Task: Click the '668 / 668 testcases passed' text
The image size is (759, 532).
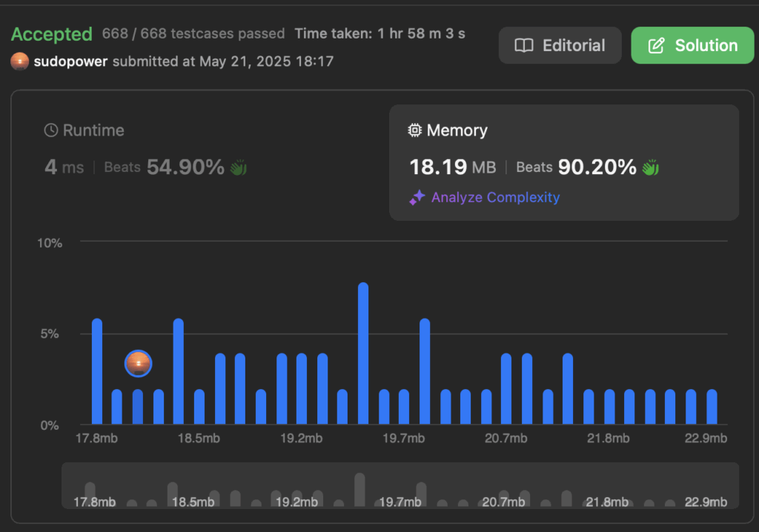Action: click(193, 33)
